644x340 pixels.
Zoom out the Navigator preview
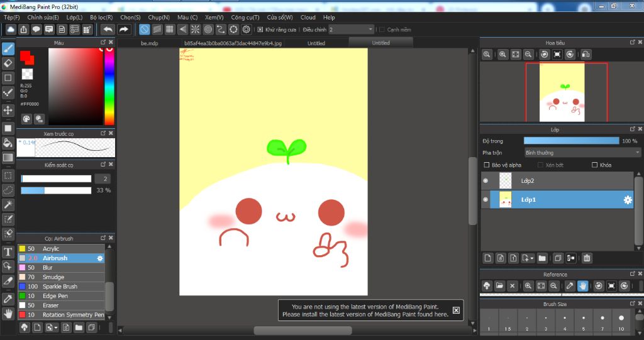click(x=528, y=54)
